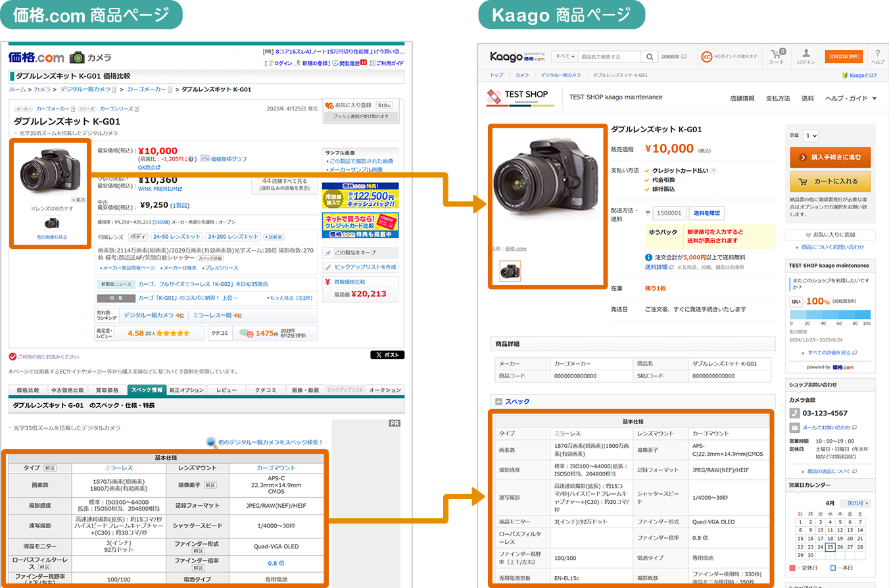Click the ご利用ガイド icon on 価格.com
The width and height of the screenshot is (889, 588).
[372, 63]
